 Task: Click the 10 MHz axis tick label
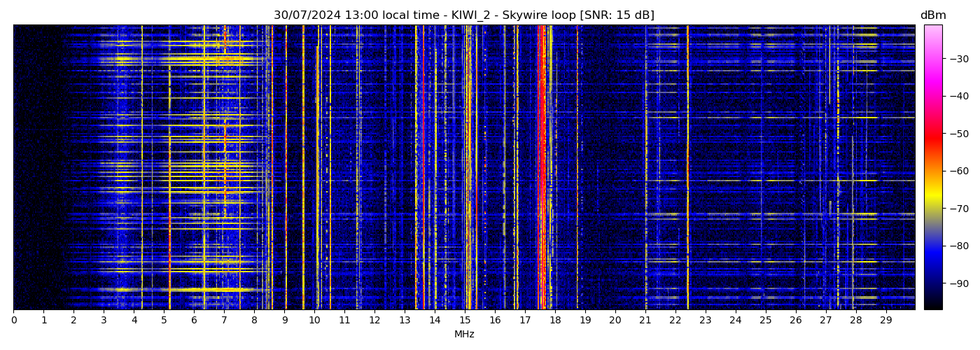click(314, 321)
